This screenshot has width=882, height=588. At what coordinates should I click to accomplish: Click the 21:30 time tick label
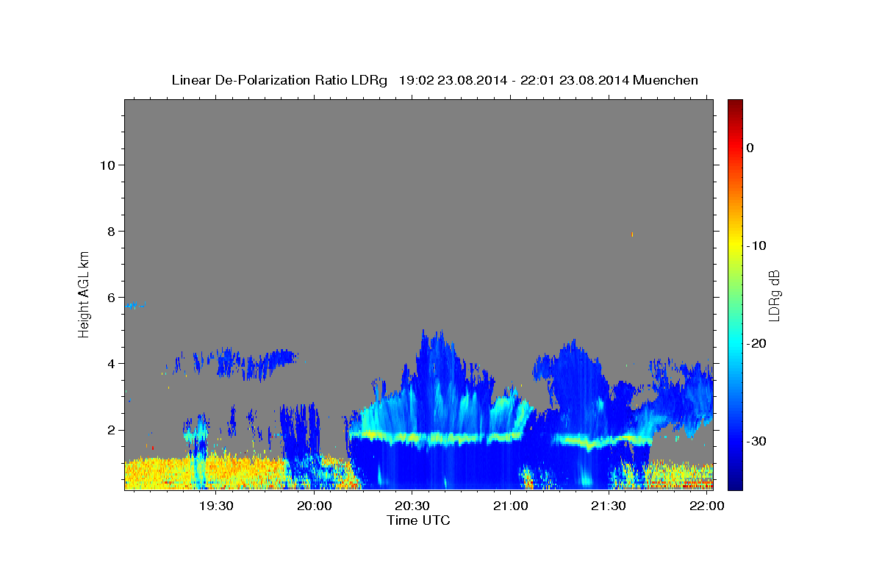tap(609, 506)
